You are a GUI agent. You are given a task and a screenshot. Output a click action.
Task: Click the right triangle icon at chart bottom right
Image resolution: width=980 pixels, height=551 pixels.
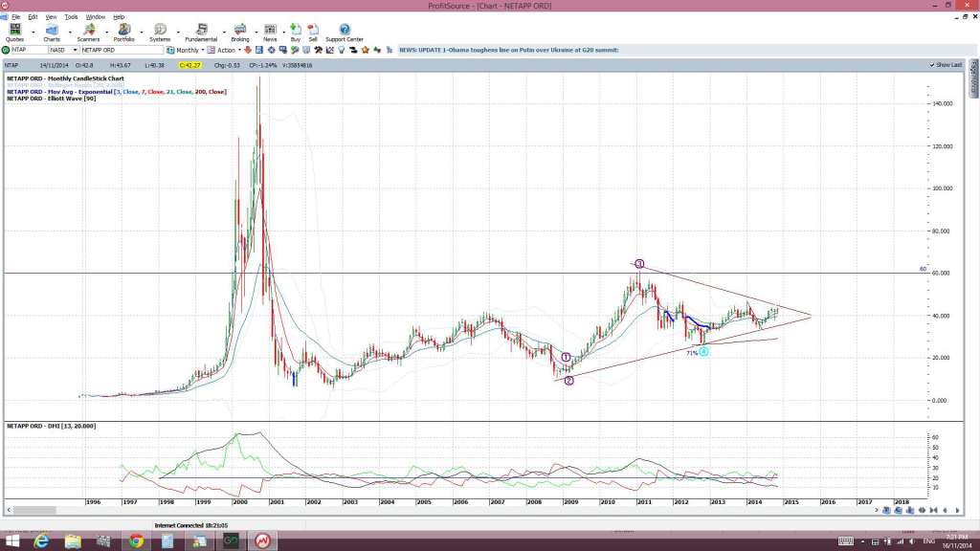[x=957, y=511]
